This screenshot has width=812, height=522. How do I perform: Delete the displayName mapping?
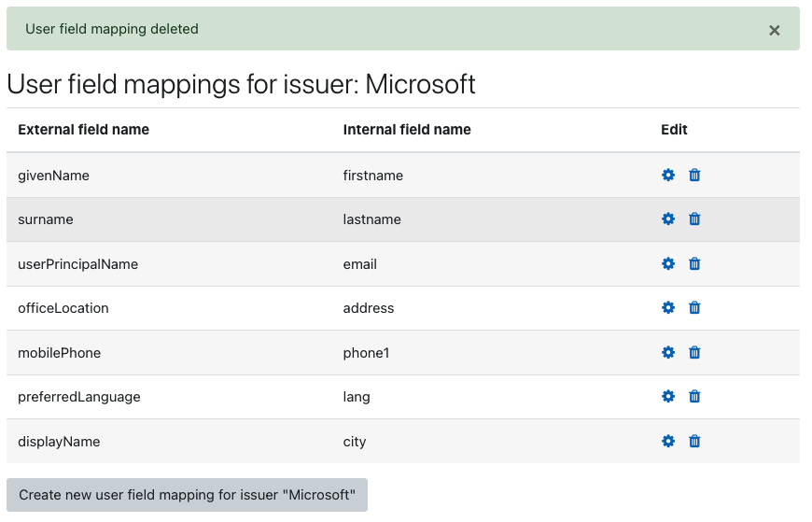(x=694, y=441)
